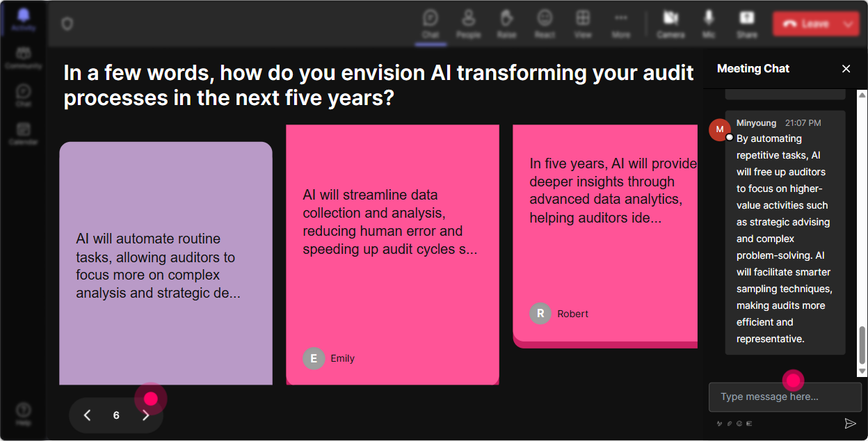
Task: Raise your hand
Action: coord(506,24)
